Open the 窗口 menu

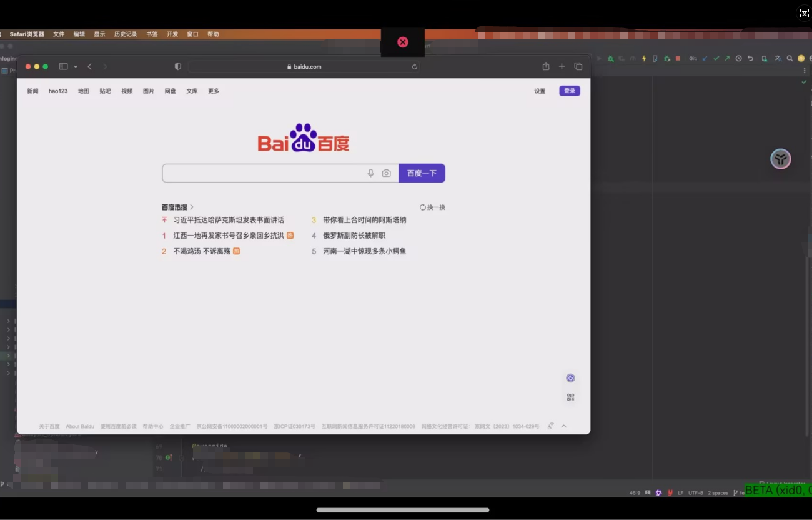point(193,34)
